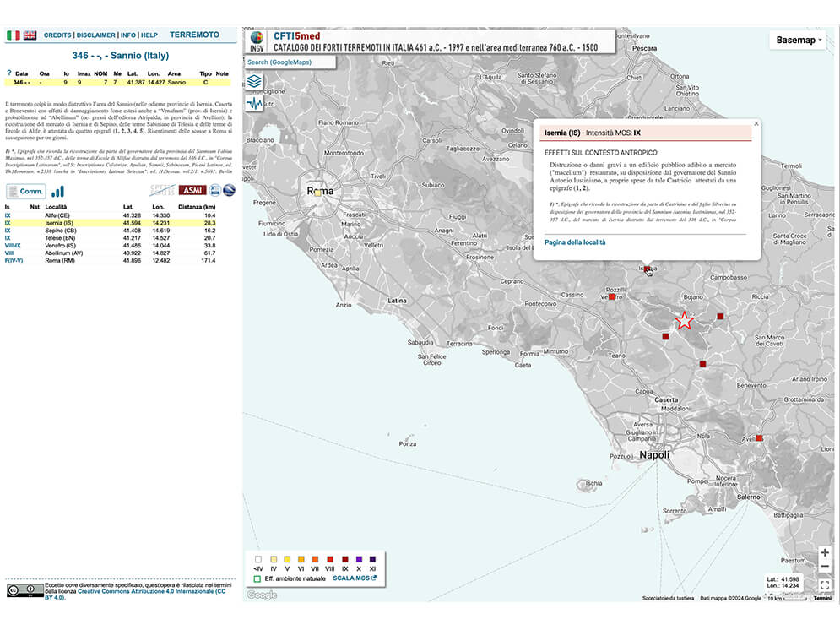
Task: Select Venafro (IS) locality row
Action: pos(111,246)
